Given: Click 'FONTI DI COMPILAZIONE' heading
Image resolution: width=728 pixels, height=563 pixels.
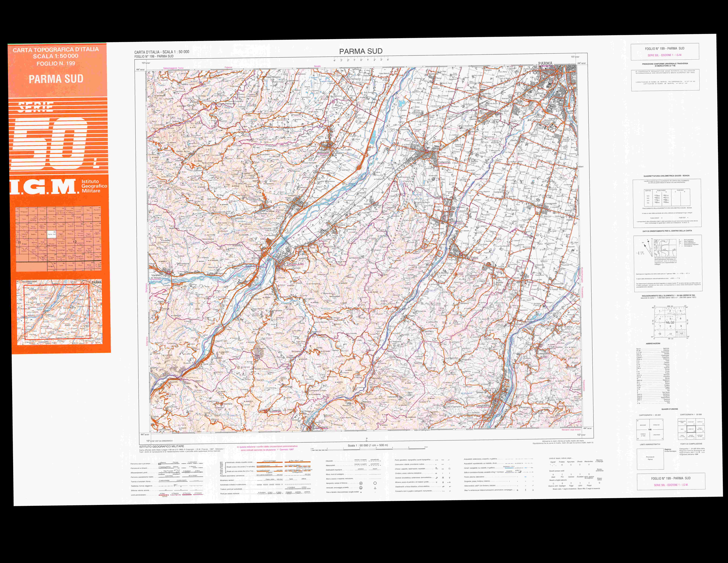Looking at the screenshot, I should tap(691, 444).
